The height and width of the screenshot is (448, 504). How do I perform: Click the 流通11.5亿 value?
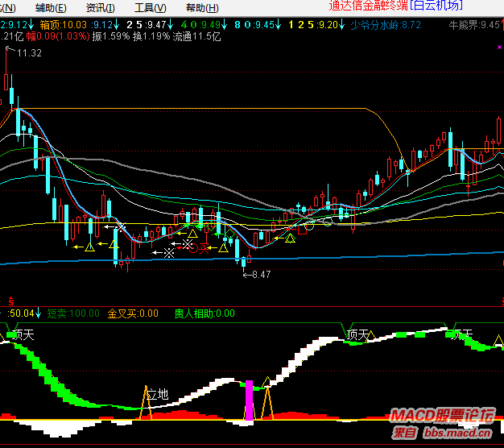coord(196,36)
